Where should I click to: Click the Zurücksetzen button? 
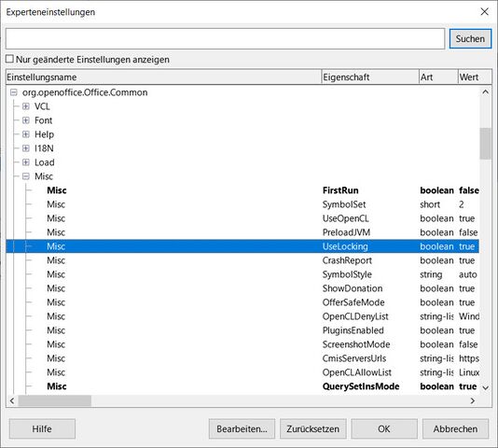[x=312, y=429]
